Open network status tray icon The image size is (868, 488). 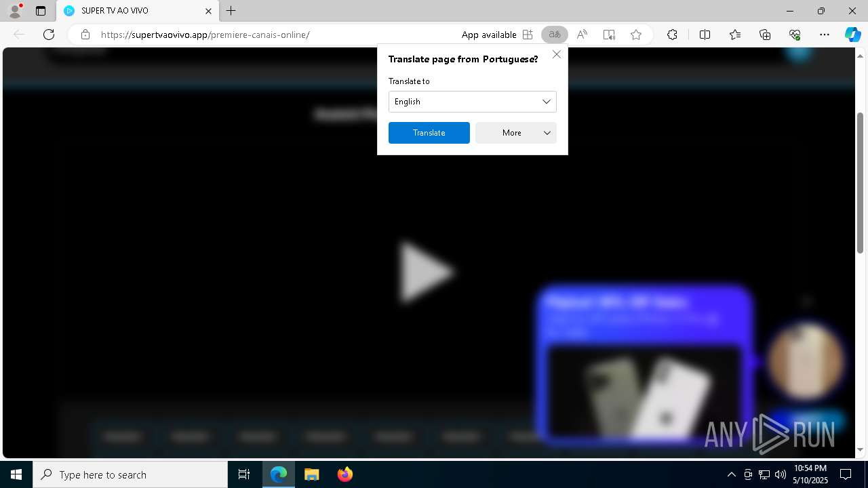764,474
